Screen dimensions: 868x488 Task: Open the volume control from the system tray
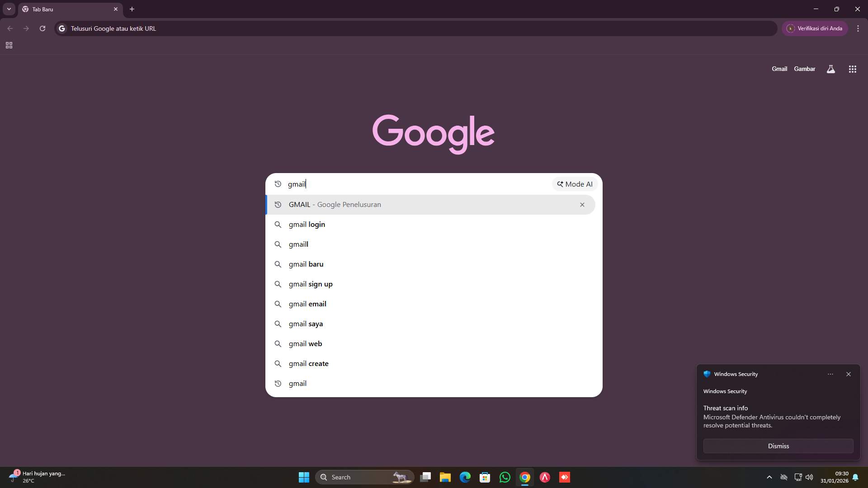pos(809,477)
